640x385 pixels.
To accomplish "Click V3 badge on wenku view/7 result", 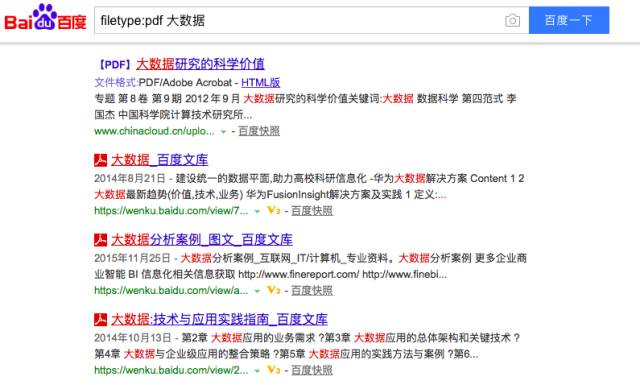I will [x=273, y=210].
